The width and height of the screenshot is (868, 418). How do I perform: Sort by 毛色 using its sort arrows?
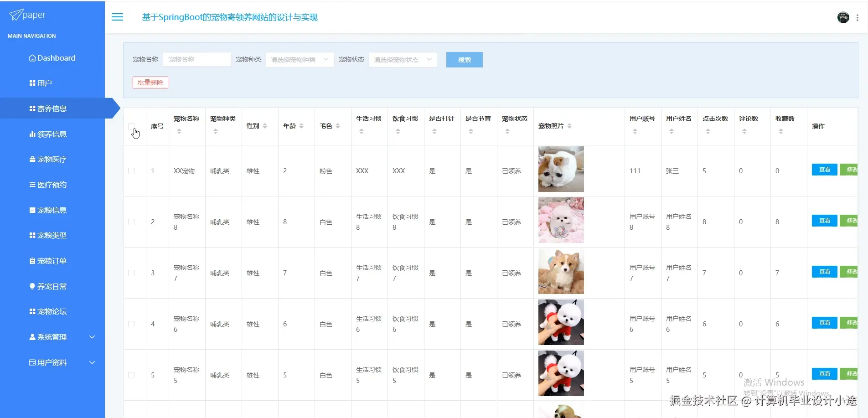(338, 126)
